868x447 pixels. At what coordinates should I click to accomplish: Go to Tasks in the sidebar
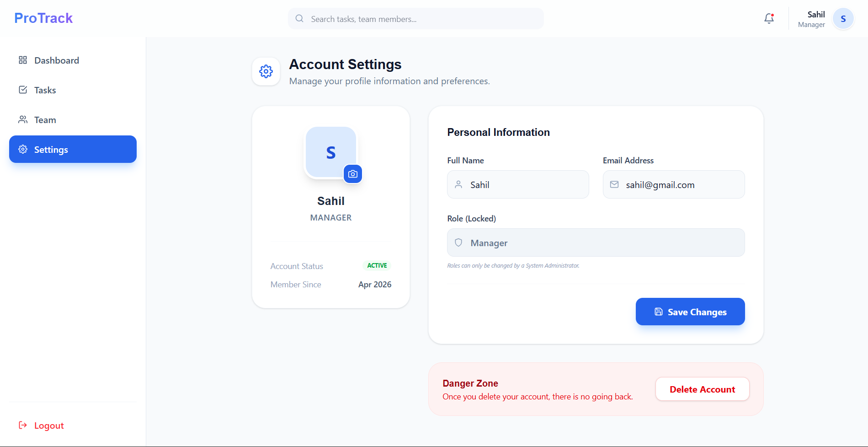click(45, 90)
